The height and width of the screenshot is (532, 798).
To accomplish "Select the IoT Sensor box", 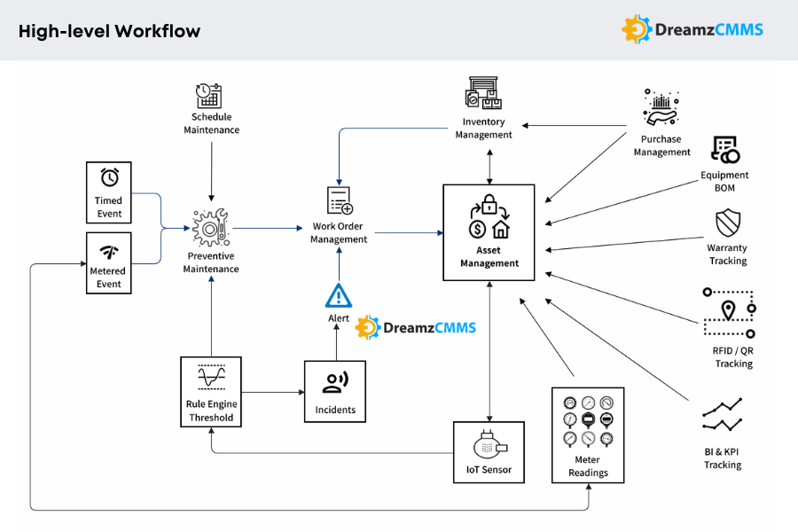I will point(489,451).
